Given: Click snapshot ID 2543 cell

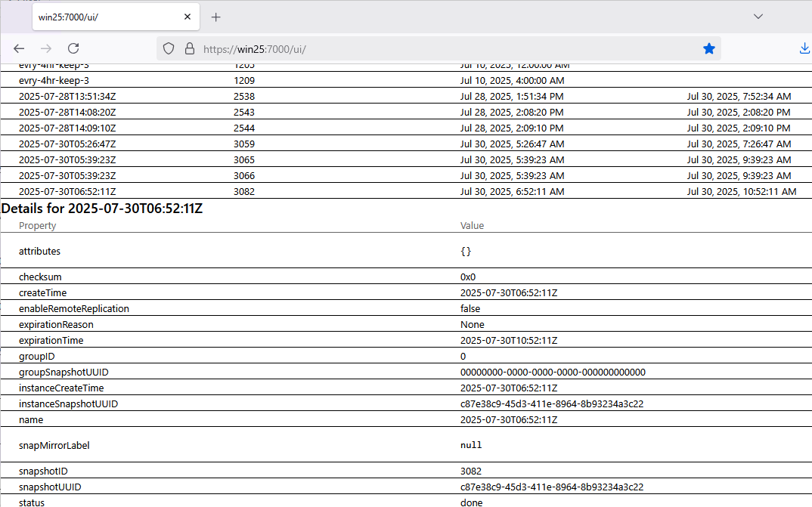Looking at the screenshot, I should pos(244,113).
